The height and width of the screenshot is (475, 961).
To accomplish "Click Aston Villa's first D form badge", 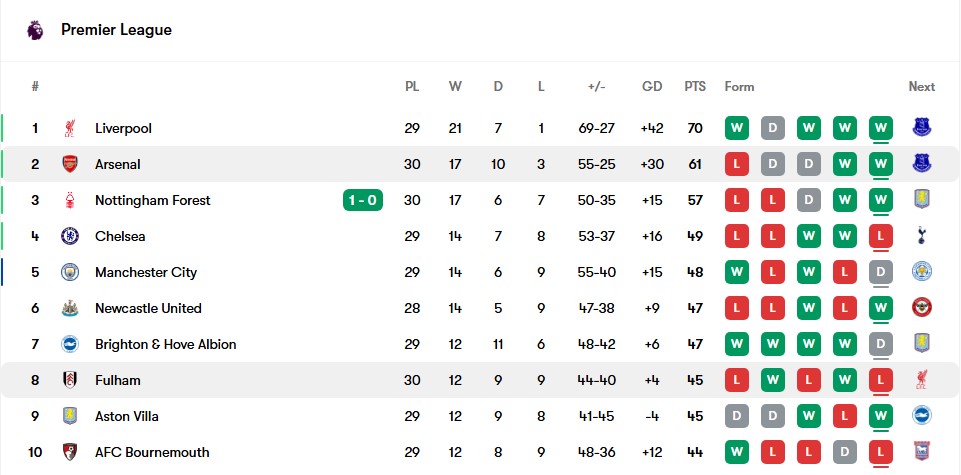I will pyautogui.click(x=737, y=416).
